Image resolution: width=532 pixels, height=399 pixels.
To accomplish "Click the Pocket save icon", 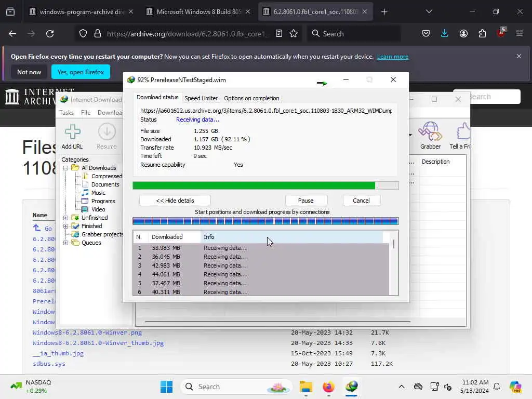I will point(426,33).
